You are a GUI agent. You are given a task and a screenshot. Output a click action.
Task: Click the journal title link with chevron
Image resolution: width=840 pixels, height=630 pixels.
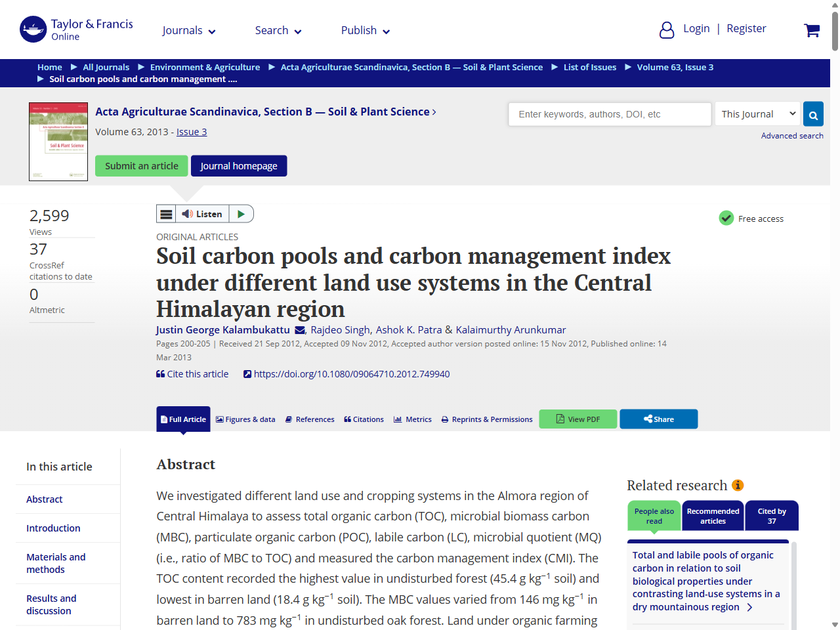tap(266, 112)
